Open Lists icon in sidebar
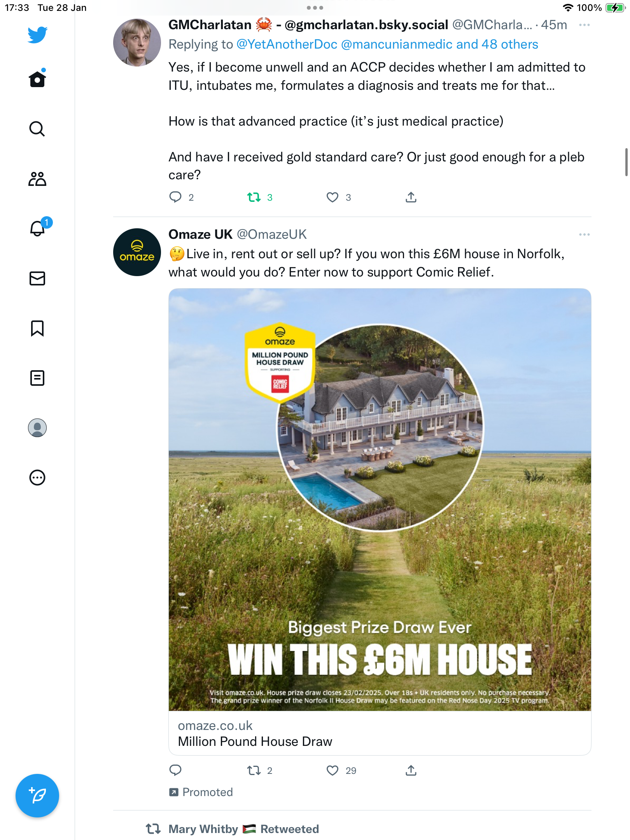This screenshot has height=840, width=630. pos(37,378)
